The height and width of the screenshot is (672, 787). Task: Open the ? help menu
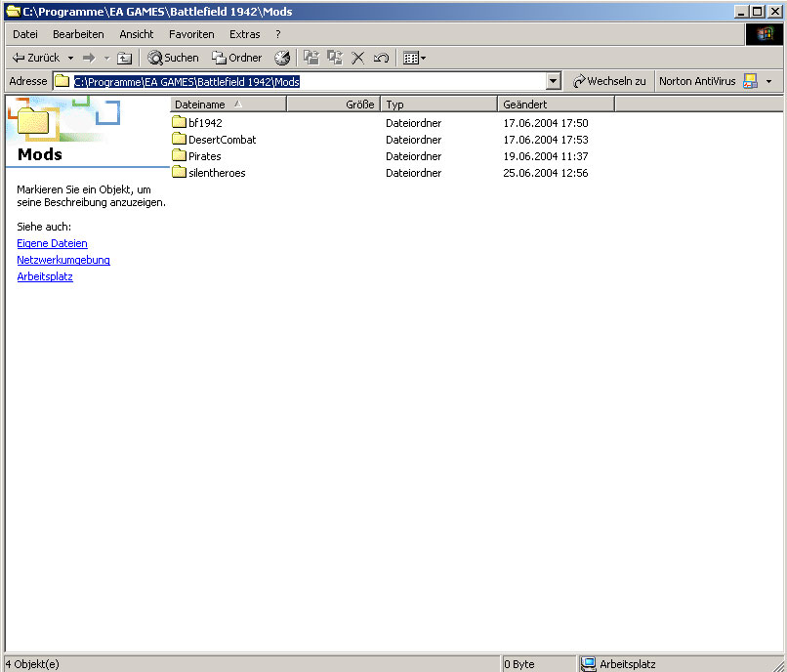(278, 34)
